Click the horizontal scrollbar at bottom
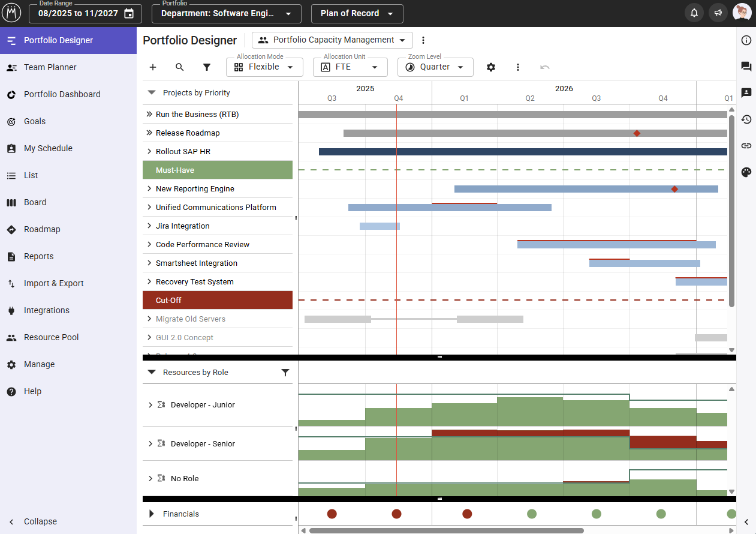The image size is (756, 534). [x=446, y=530]
